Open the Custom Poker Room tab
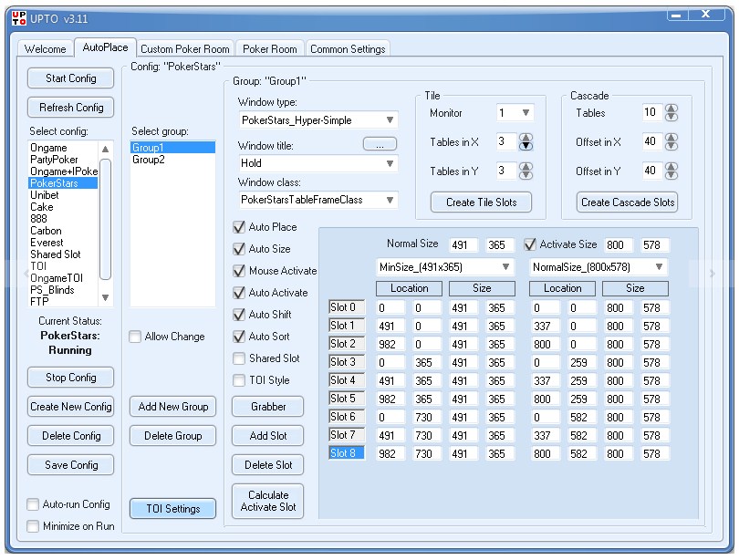739x560 pixels. coord(185,49)
